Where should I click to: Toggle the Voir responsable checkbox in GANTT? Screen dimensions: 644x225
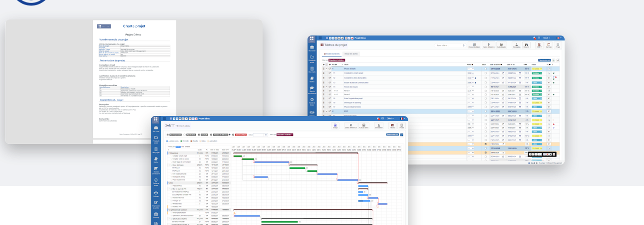[167, 134]
